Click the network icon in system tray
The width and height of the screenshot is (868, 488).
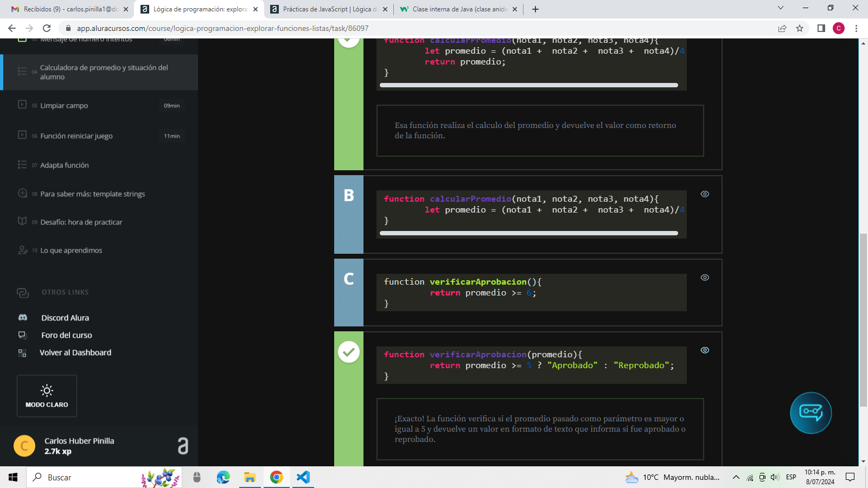point(750,477)
